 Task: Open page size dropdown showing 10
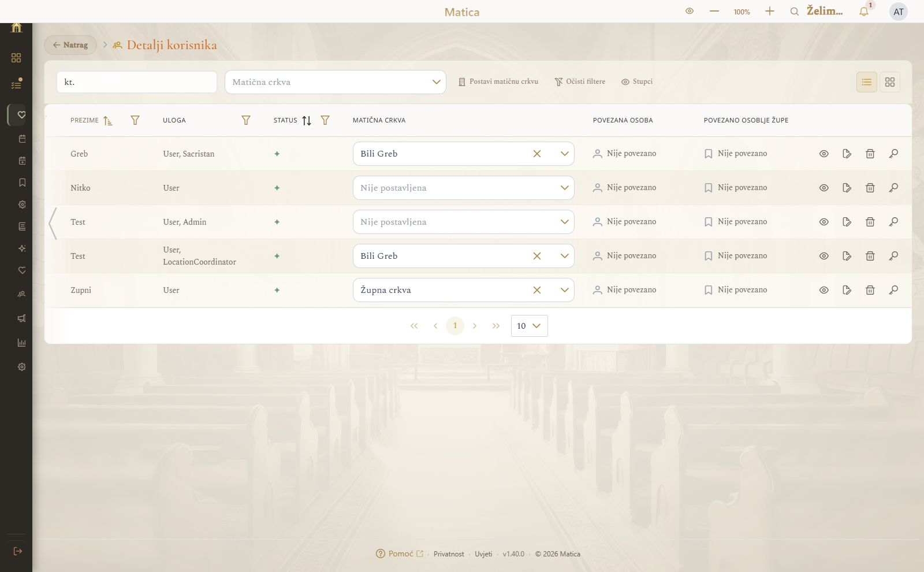[x=530, y=326]
